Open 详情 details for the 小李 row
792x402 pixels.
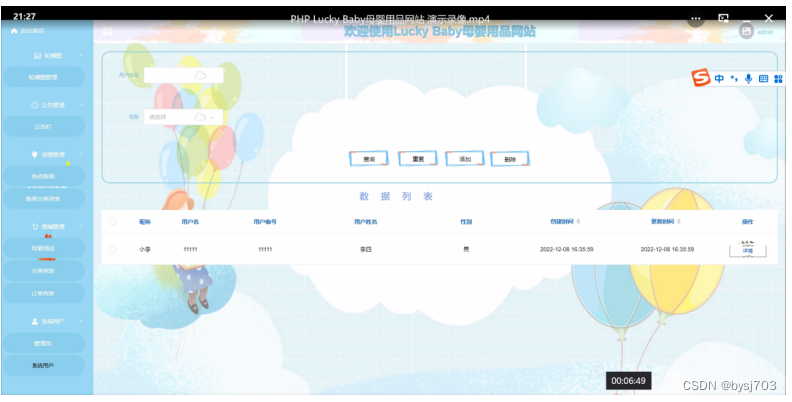tap(748, 250)
